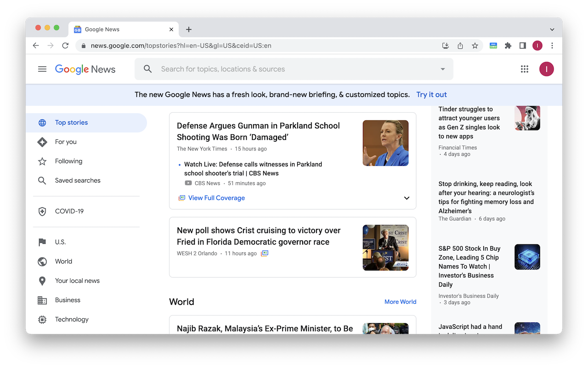Viewport: 588px width, 368px height.
Task: Open Saved searches
Action: tap(86, 180)
